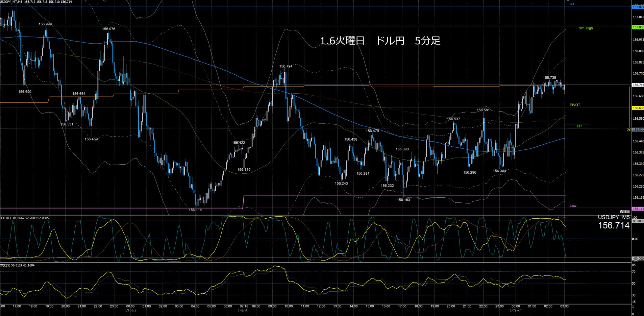Select the pink 156.114 low price tag

(x=638, y=209)
